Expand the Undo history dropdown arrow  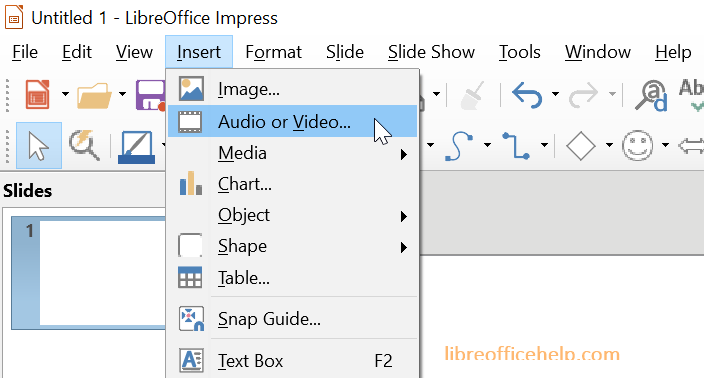tap(555, 94)
